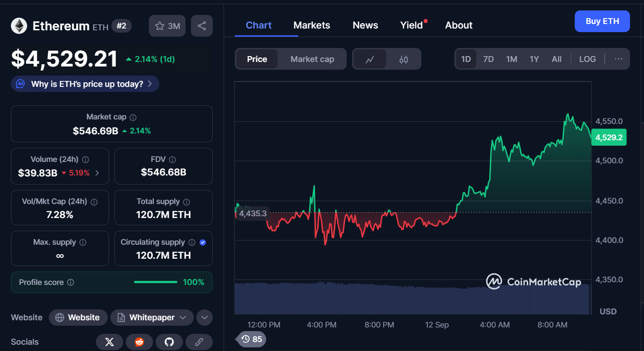Click the globe icon on Website

(x=60, y=318)
